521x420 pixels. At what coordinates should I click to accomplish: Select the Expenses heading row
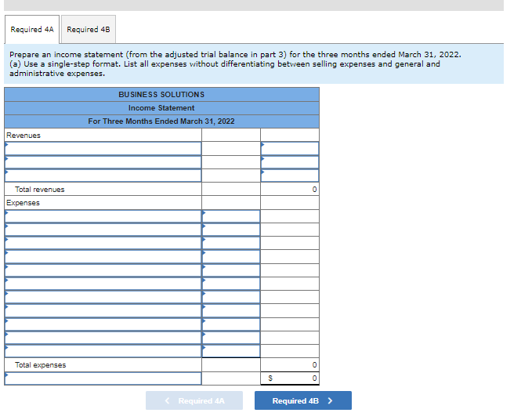[103, 203]
